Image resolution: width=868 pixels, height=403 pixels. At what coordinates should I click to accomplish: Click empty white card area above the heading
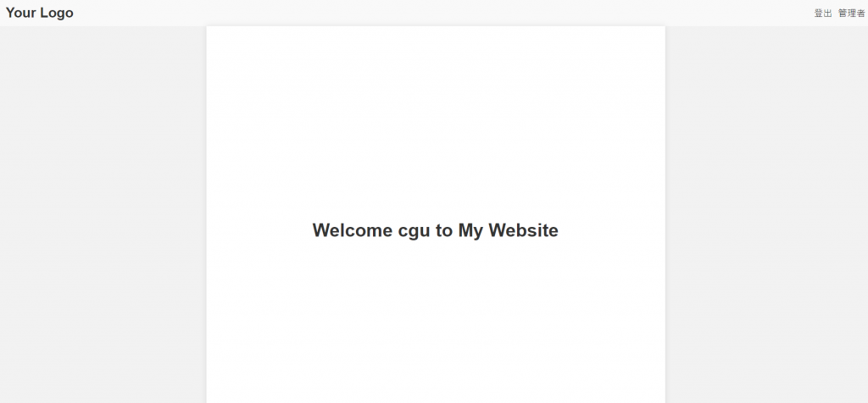(x=435, y=122)
